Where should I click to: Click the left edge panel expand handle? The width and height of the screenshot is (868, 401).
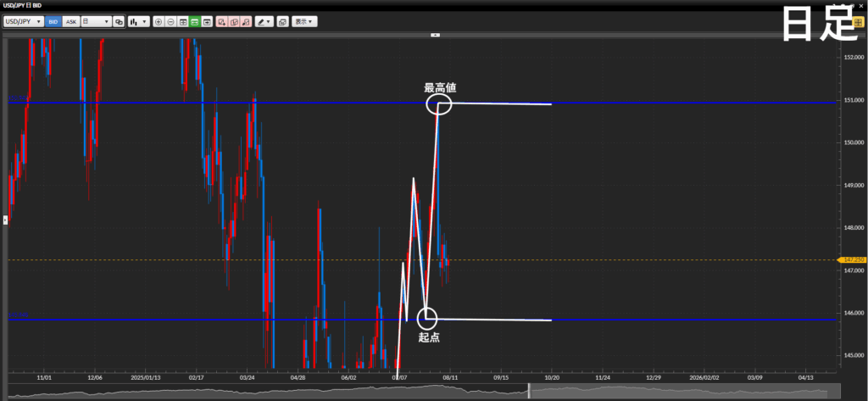4,220
